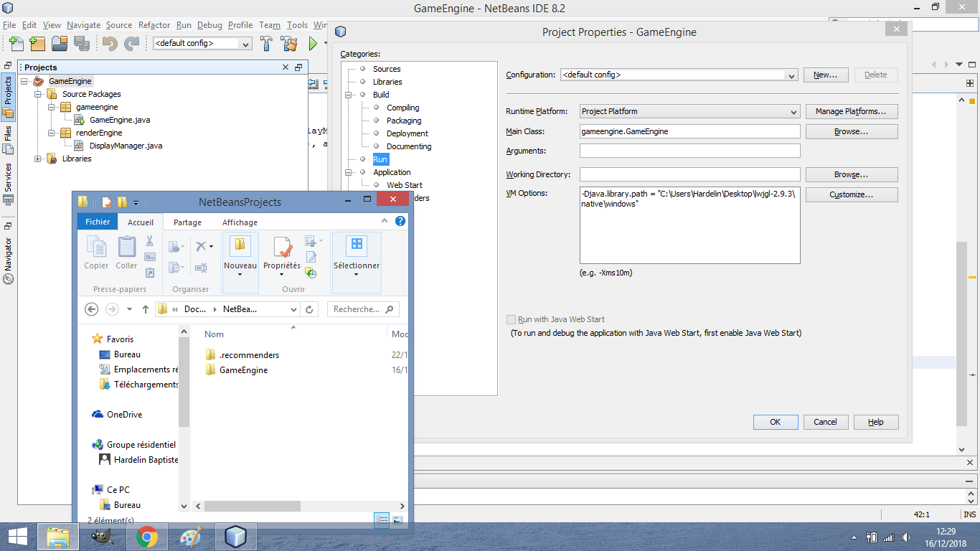
Task: Click Explorer's help question mark icon
Action: 400,221
